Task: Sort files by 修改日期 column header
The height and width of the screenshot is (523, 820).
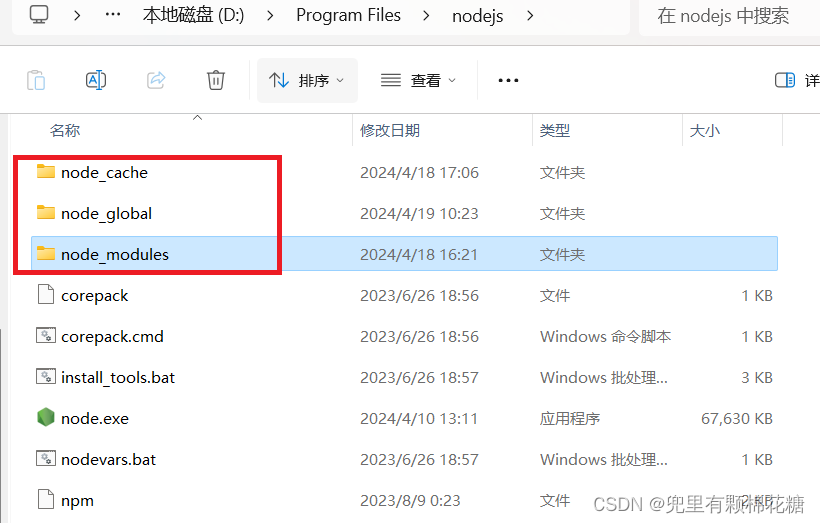Action: (390, 130)
